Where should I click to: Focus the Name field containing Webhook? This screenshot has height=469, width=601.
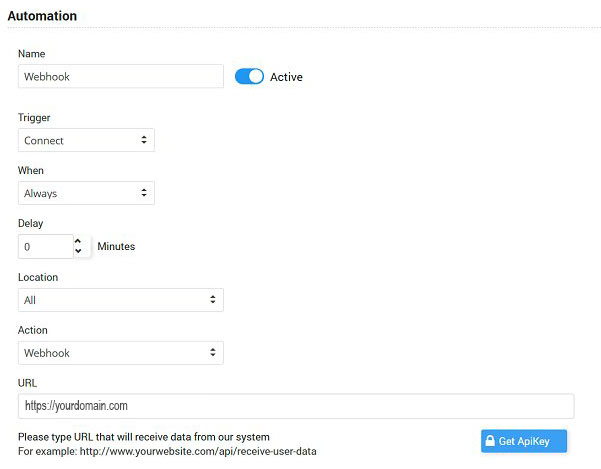pos(120,77)
